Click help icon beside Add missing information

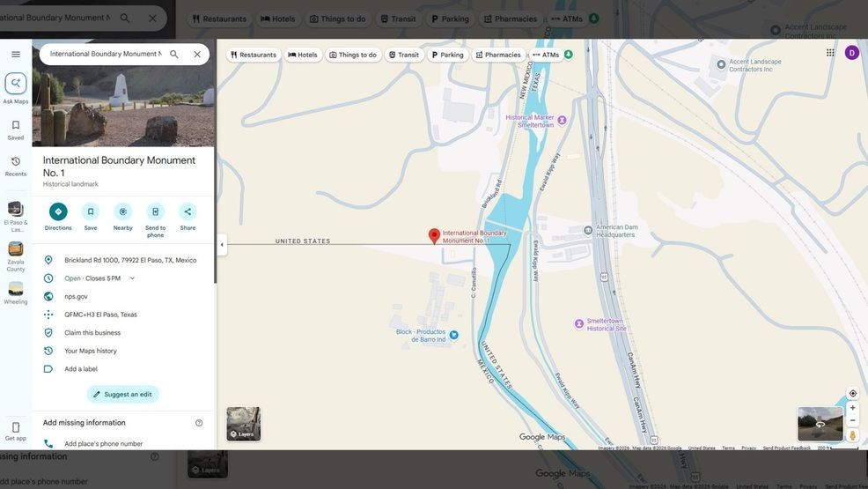pyautogui.click(x=199, y=423)
